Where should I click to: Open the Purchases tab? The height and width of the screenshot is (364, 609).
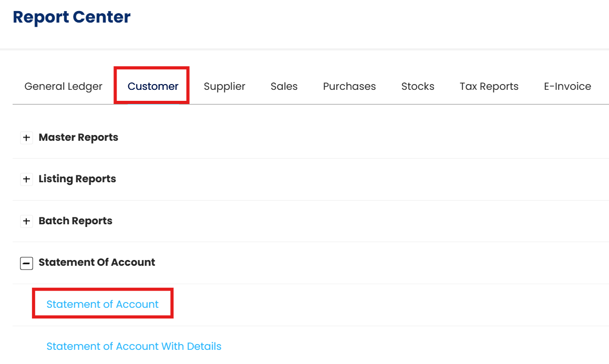pos(349,87)
